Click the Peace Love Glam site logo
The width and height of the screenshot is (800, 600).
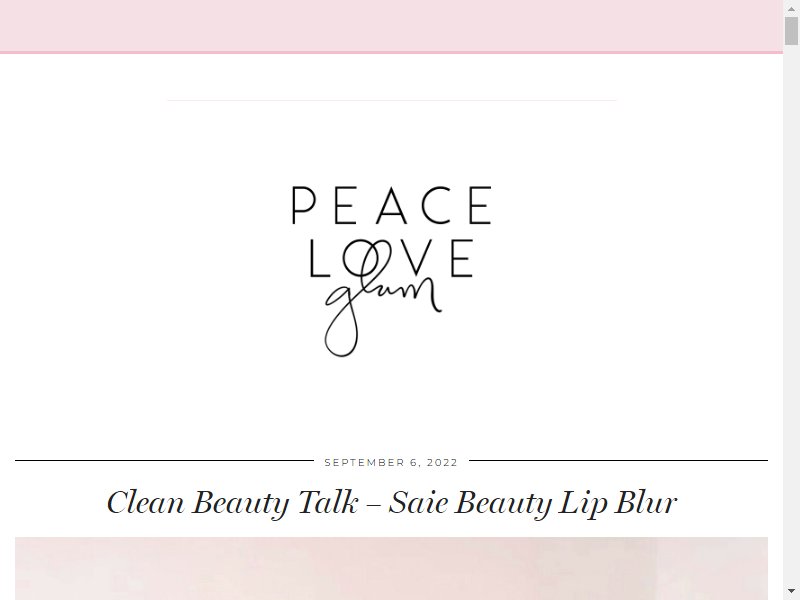point(391,271)
